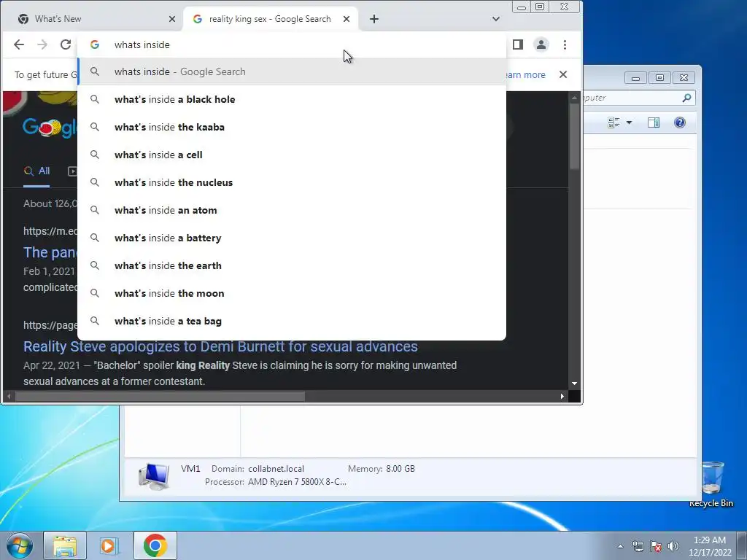Pick suggestion what's inside a black hole
747x560 pixels.
pyautogui.click(x=292, y=99)
